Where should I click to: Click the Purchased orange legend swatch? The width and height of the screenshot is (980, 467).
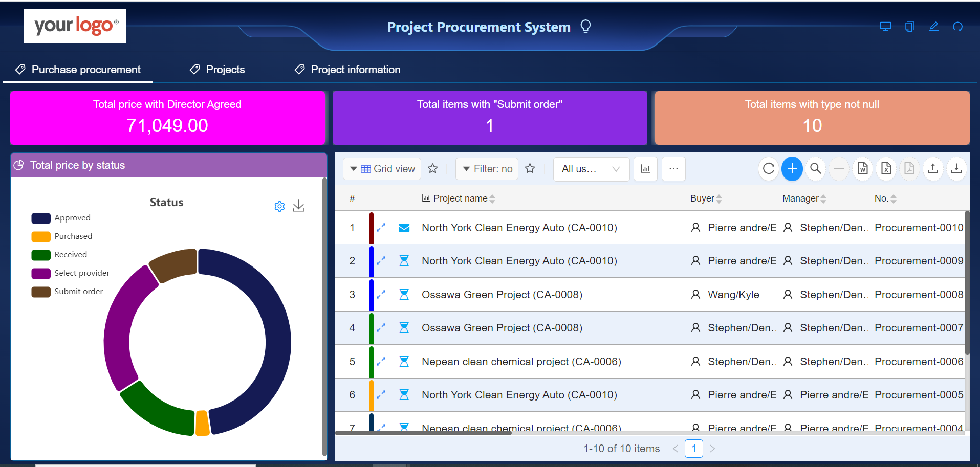pos(41,236)
